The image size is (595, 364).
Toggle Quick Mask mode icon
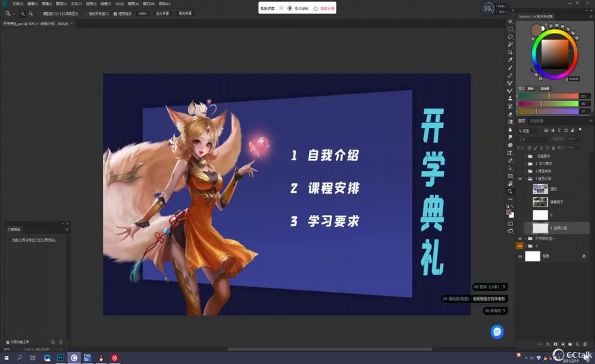coord(510,224)
